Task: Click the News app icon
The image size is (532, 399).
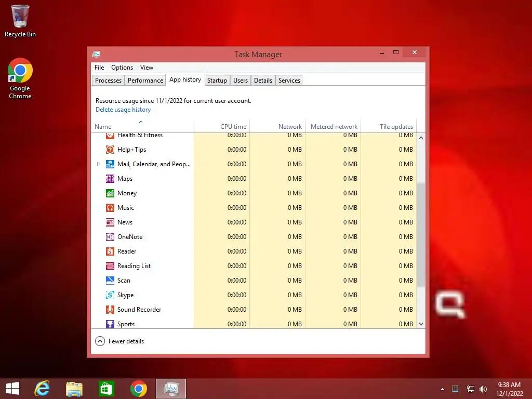Action: coord(110,222)
